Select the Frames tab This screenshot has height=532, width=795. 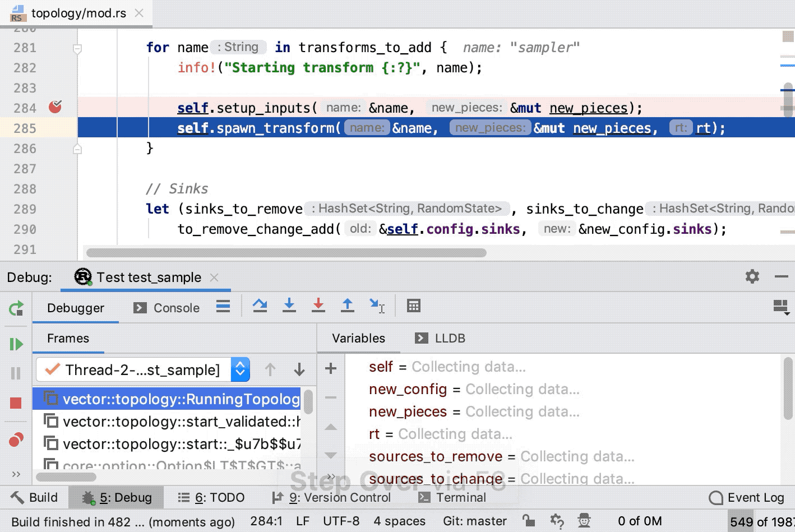point(68,338)
